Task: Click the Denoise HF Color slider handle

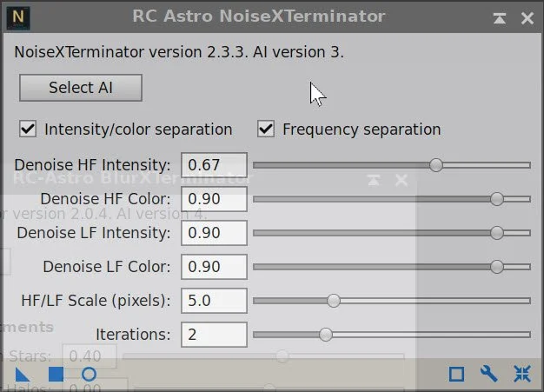Action: [x=497, y=199]
